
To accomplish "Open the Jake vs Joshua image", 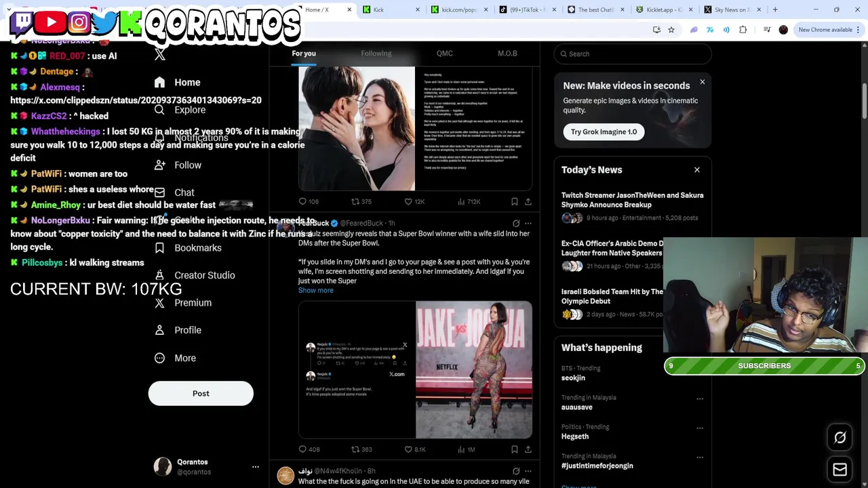I will click(474, 370).
